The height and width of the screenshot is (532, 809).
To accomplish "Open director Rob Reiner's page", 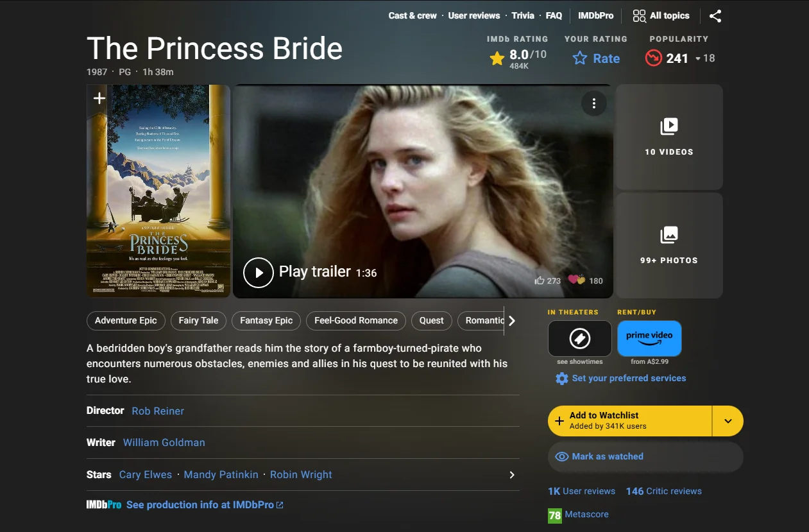I will point(157,411).
